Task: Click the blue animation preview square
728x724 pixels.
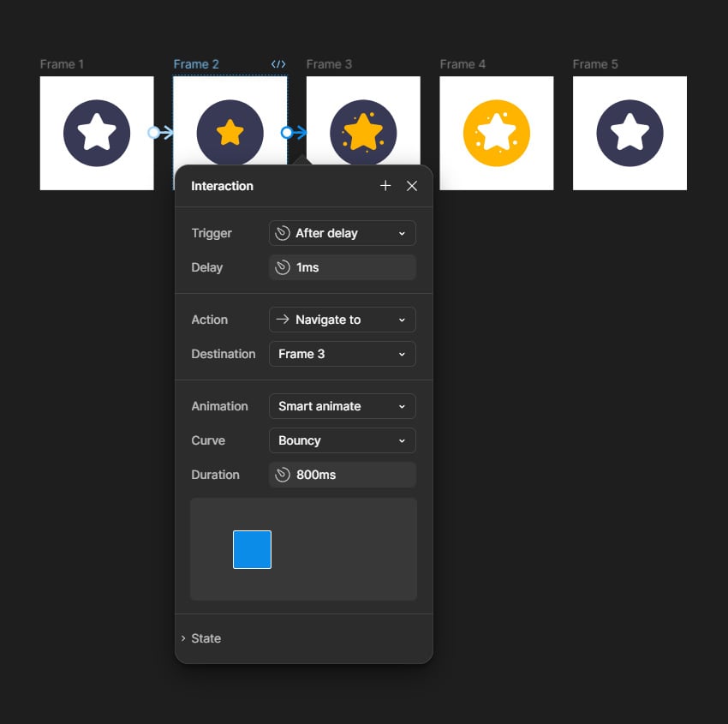Action: [x=252, y=549]
